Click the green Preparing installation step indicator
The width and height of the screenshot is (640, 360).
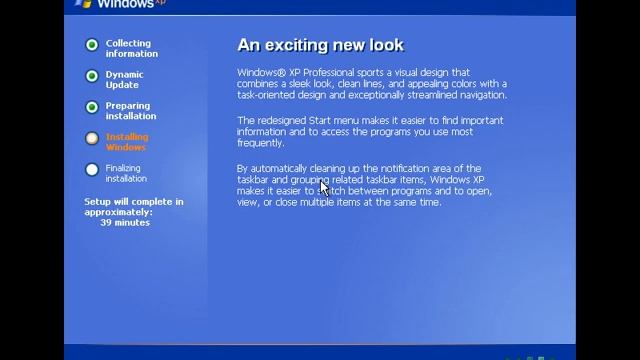pos(92,107)
